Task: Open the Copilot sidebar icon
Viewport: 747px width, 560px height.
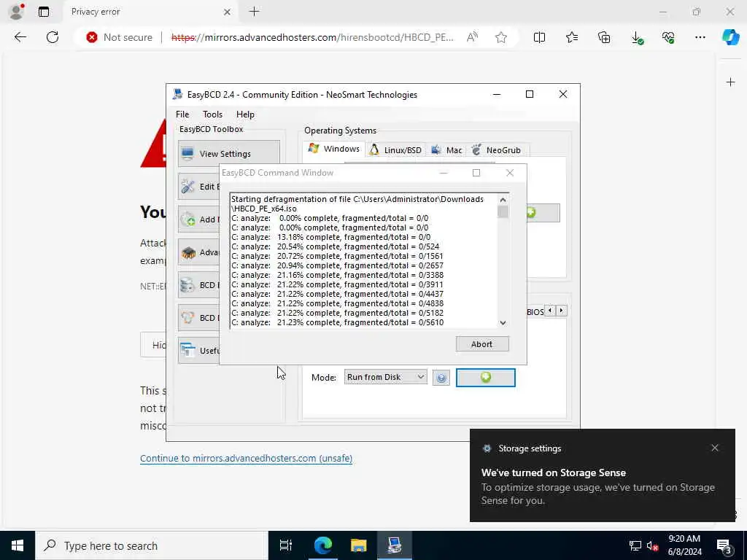Action: pyautogui.click(x=730, y=37)
